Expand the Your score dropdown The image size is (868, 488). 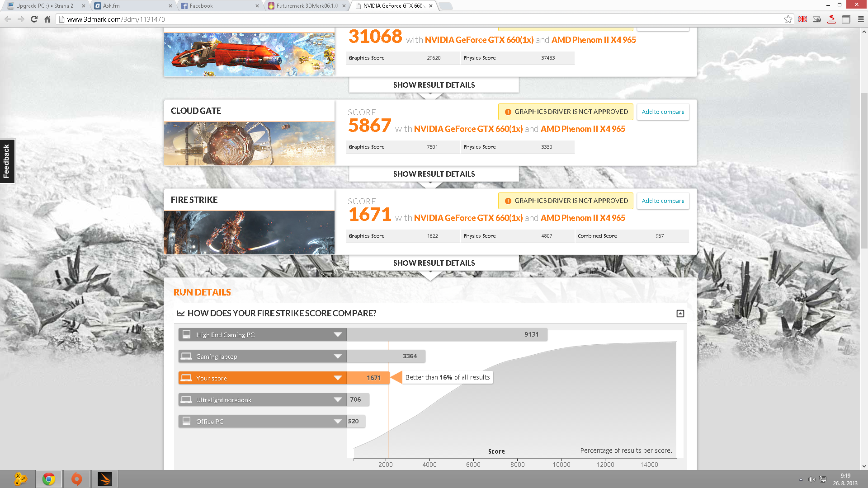pyautogui.click(x=338, y=378)
